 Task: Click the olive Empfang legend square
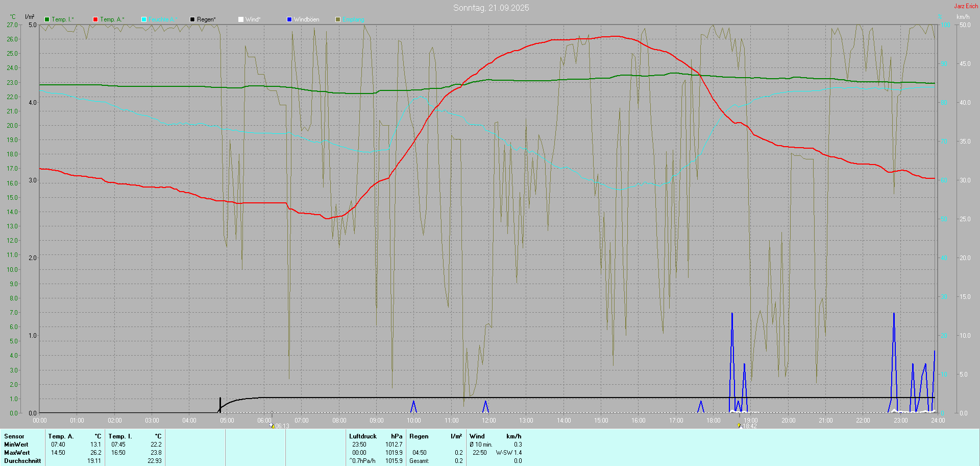click(338, 19)
